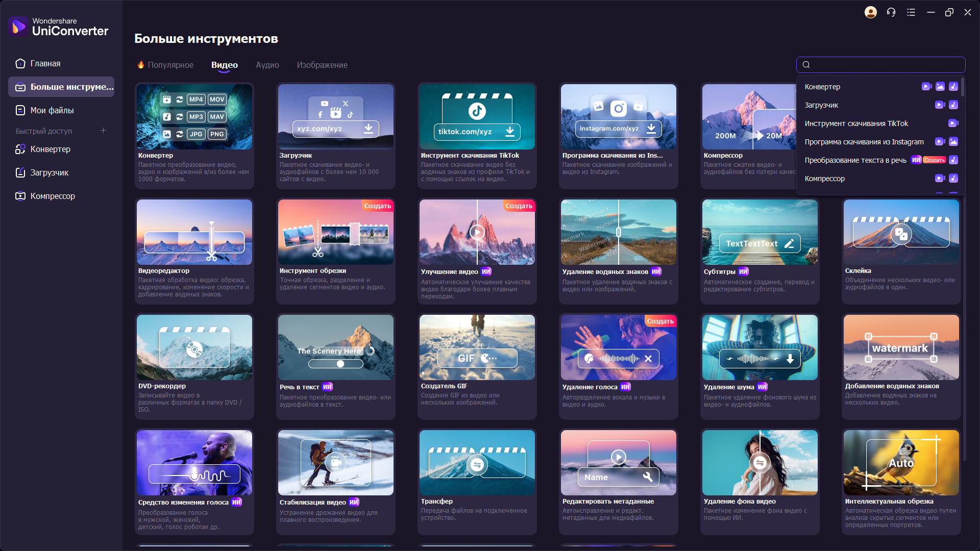Open the hamburger menu list icon
Image resolution: width=980 pixels, height=551 pixels.
pos(911,12)
